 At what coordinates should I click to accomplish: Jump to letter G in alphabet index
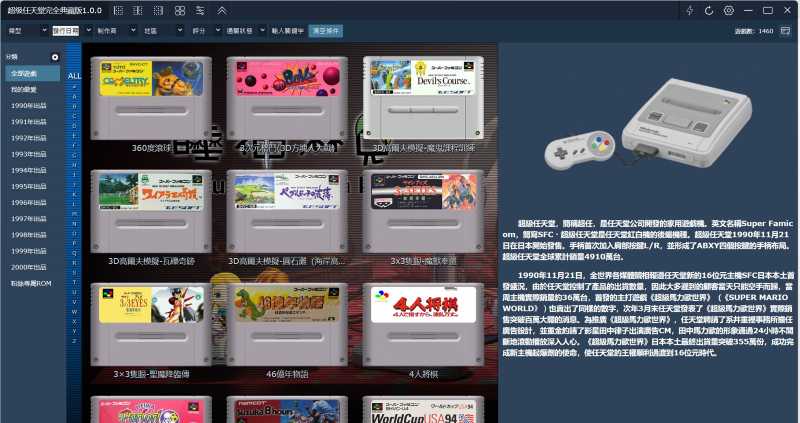pyautogui.click(x=74, y=155)
